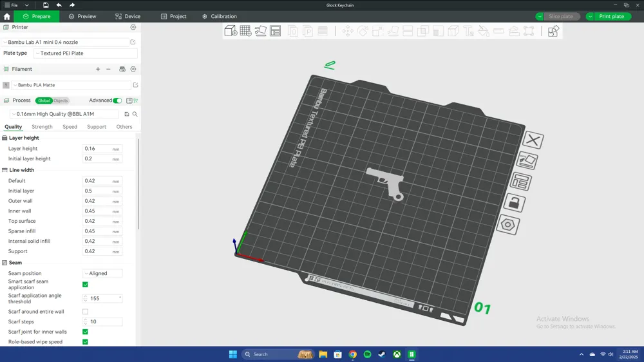644x362 pixels.
Task: Click compare presets icon next to Advanced
Action: click(x=135, y=100)
